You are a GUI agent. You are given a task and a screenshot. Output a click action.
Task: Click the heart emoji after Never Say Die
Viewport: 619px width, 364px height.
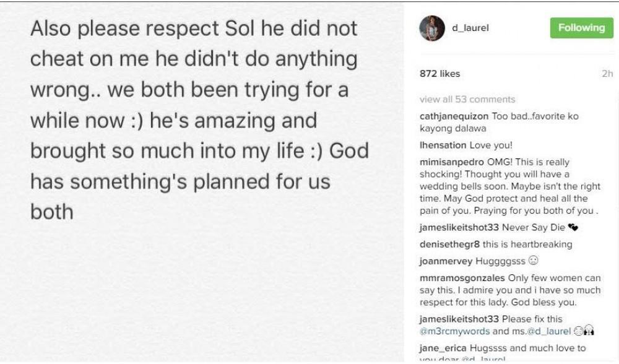coord(573,227)
